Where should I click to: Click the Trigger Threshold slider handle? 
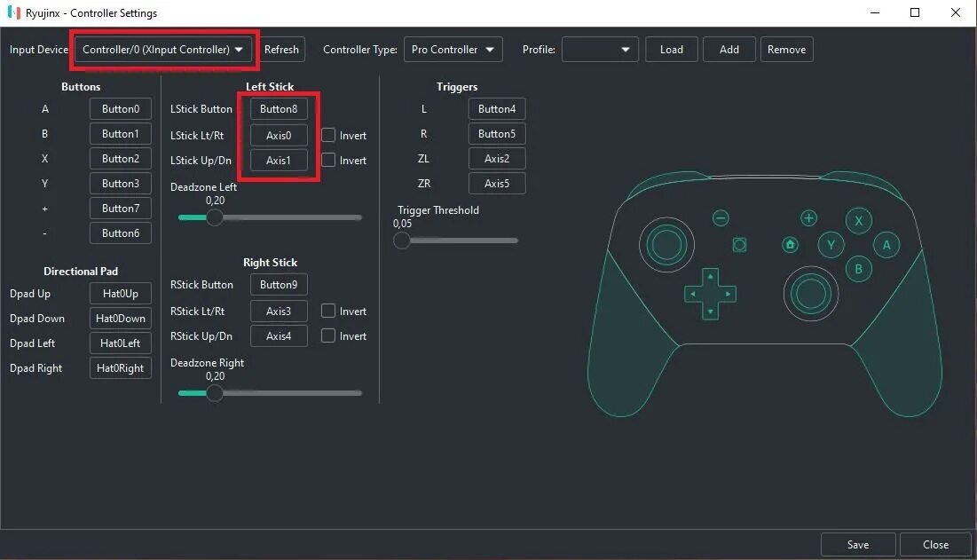point(402,241)
